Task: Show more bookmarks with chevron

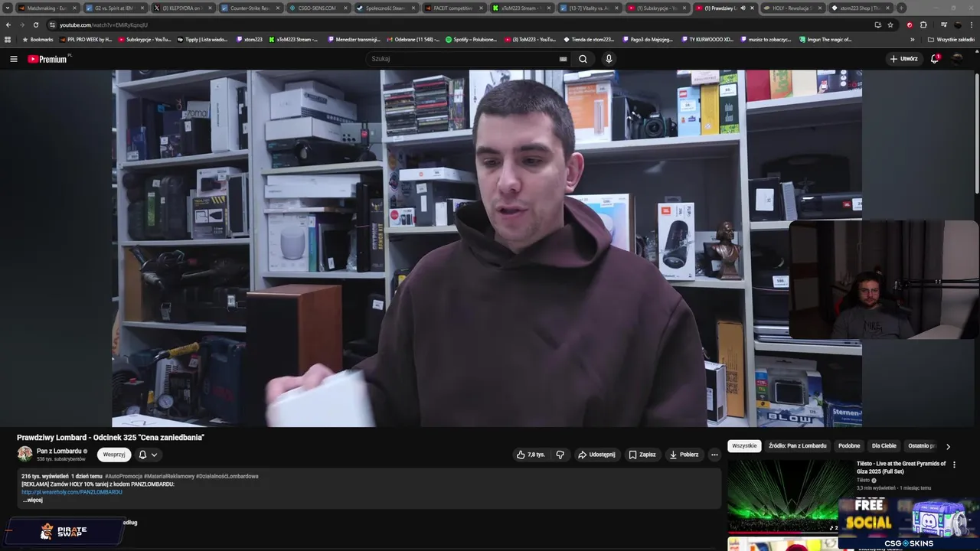Action: (x=912, y=39)
